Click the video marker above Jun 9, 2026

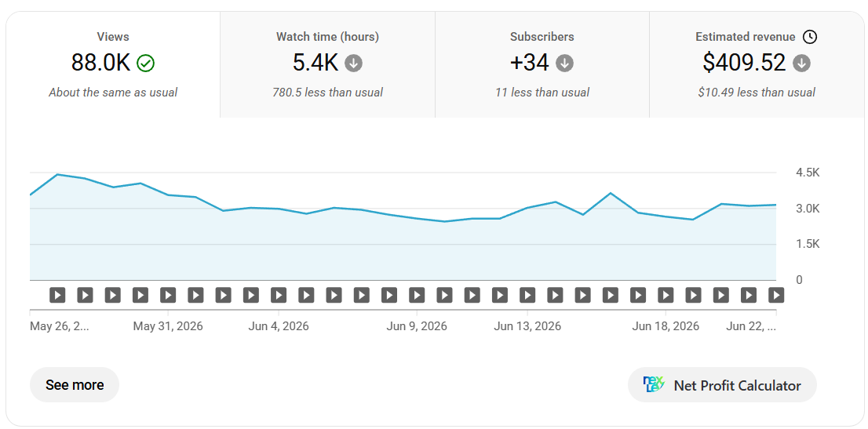417,295
